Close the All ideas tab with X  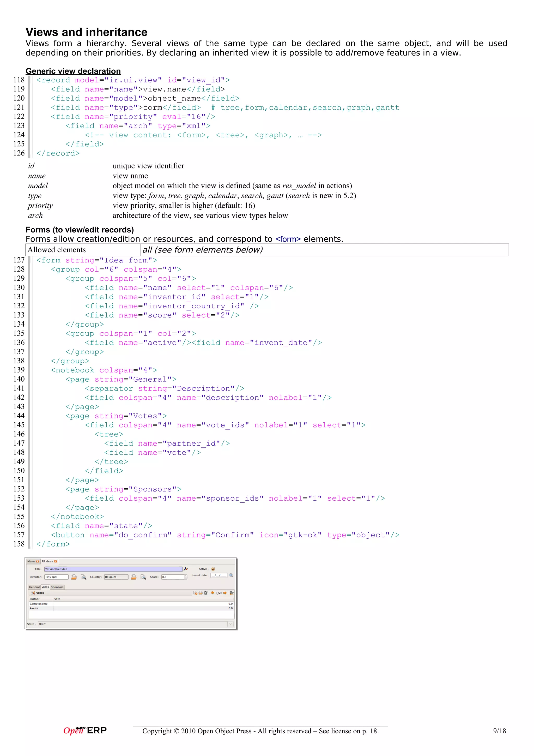pyautogui.click(x=56, y=561)
